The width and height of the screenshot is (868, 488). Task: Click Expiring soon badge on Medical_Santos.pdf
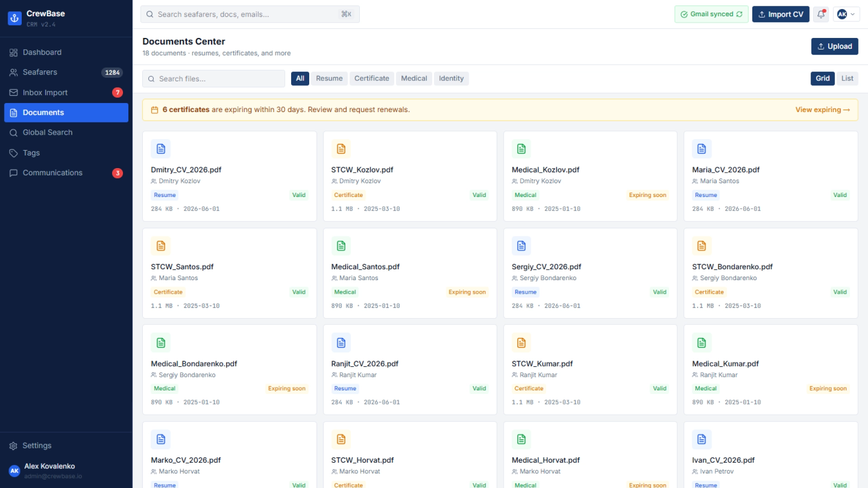(467, 292)
